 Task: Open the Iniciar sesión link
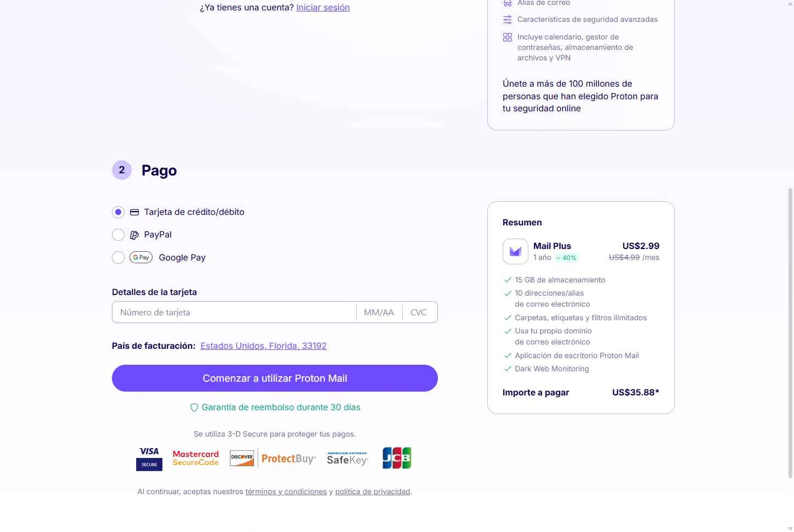pos(323,8)
